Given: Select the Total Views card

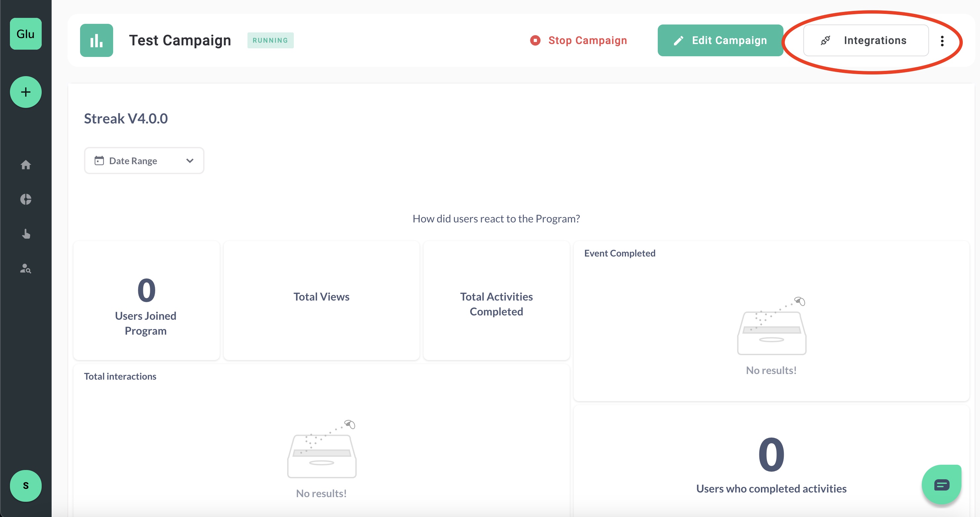Looking at the screenshot, I should (321, 301).
